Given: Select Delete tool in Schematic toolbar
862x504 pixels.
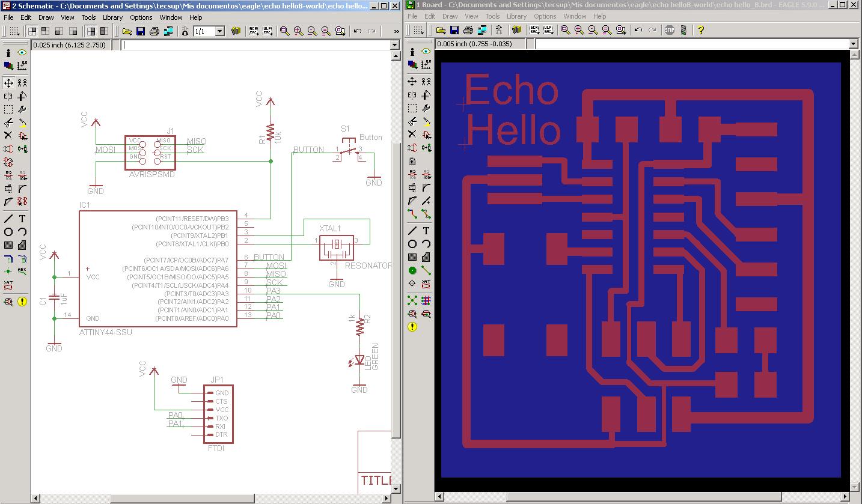Looking at the screenshot, I should [8, 136].
